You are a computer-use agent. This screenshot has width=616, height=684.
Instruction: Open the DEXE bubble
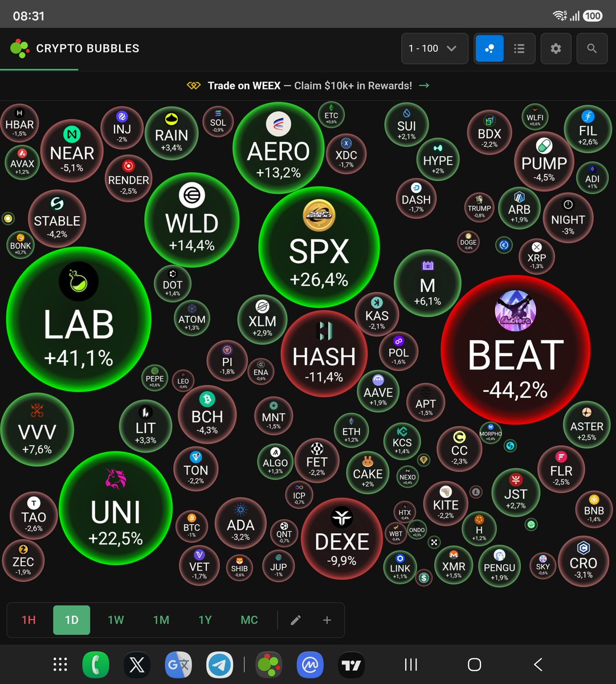pyautogui.click(x=342, y=539)
